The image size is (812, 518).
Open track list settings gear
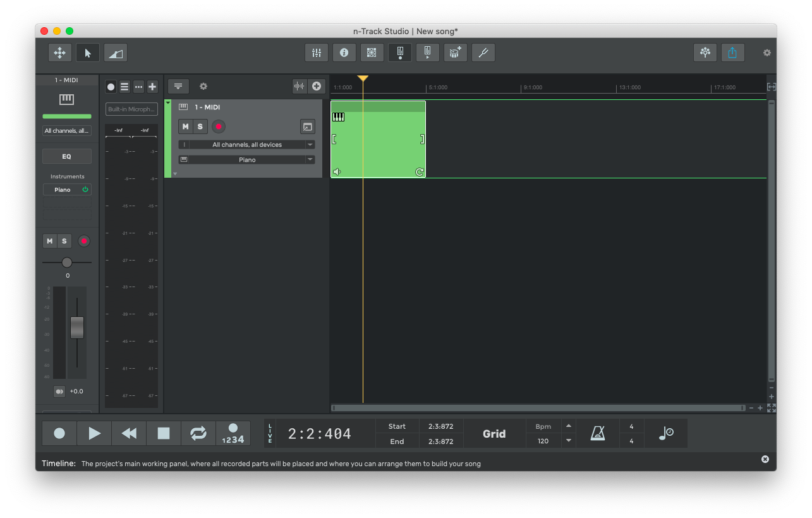pyautogui.click(x=203, y=87)
